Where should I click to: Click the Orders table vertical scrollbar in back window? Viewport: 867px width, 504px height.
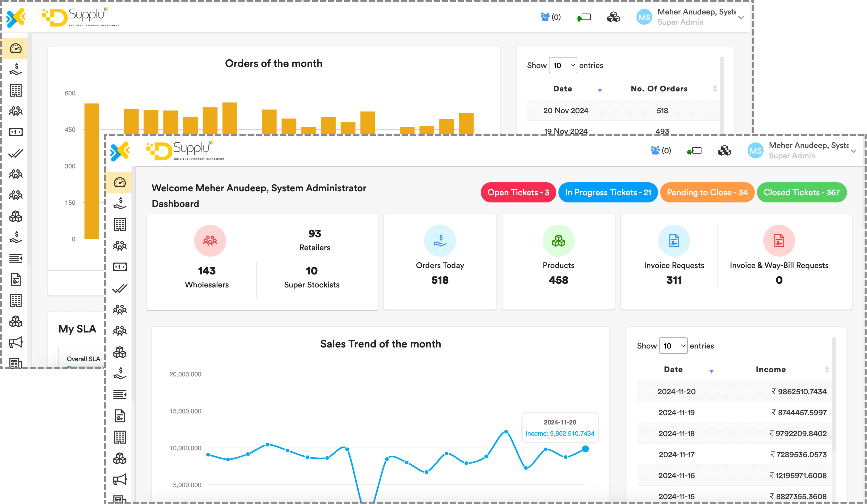point(722,96)
